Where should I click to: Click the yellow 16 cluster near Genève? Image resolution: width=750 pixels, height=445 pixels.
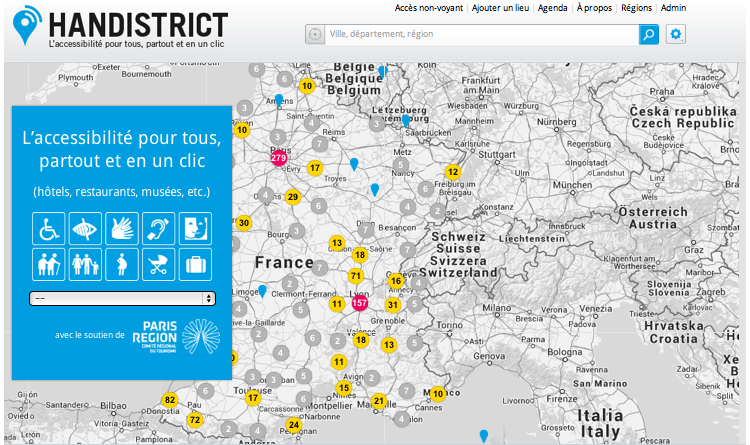(x=396, y=281)
